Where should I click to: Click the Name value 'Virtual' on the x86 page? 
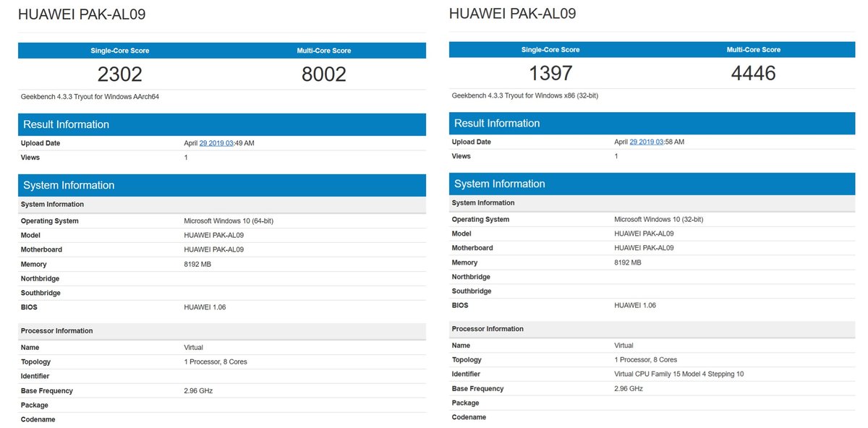point(624,346)
